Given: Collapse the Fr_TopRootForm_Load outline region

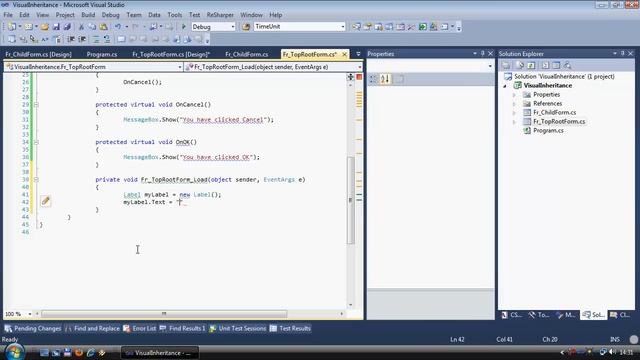Looking at the screenshot, I should point(36,180).
